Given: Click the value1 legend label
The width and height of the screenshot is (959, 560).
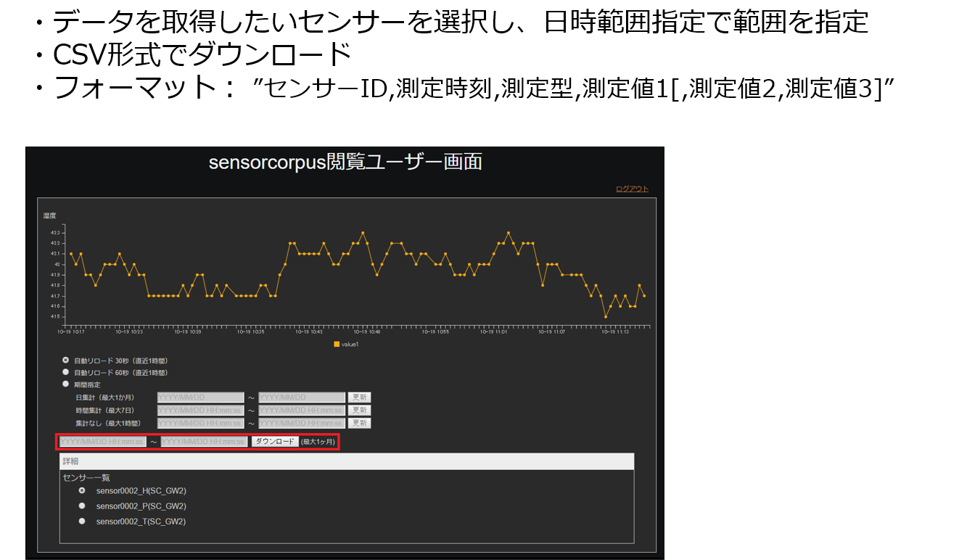Looking at the screenshot, I should (x=350, y=344).
